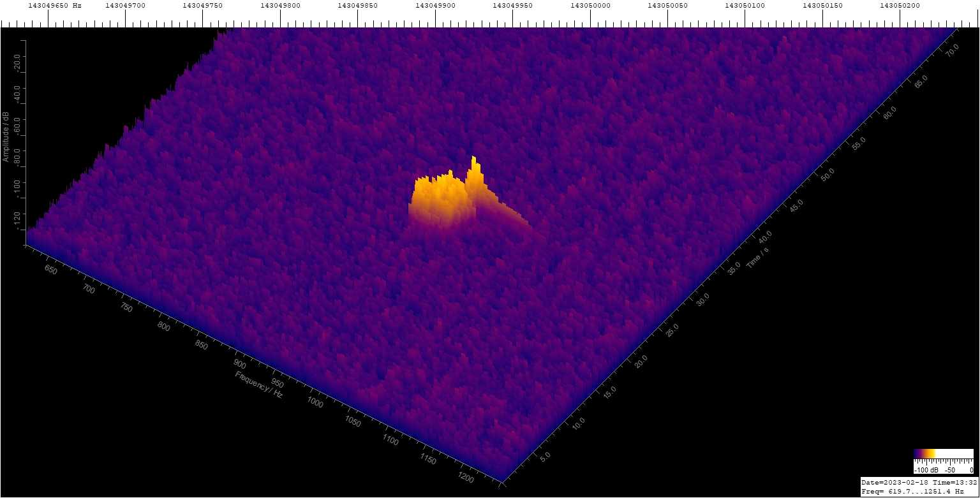The width and height of the screenshot is (980, 498).
Task: Click the "5.0" time axis label
Action: (x=546, y=457)
